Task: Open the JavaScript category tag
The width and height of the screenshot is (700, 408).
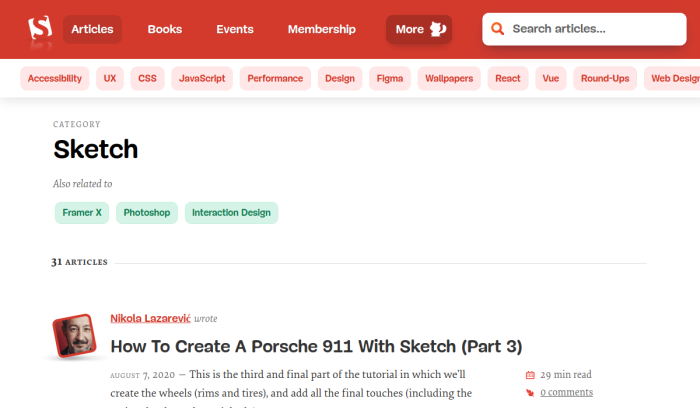Action: pyautogui.click(x=202, y=79)
